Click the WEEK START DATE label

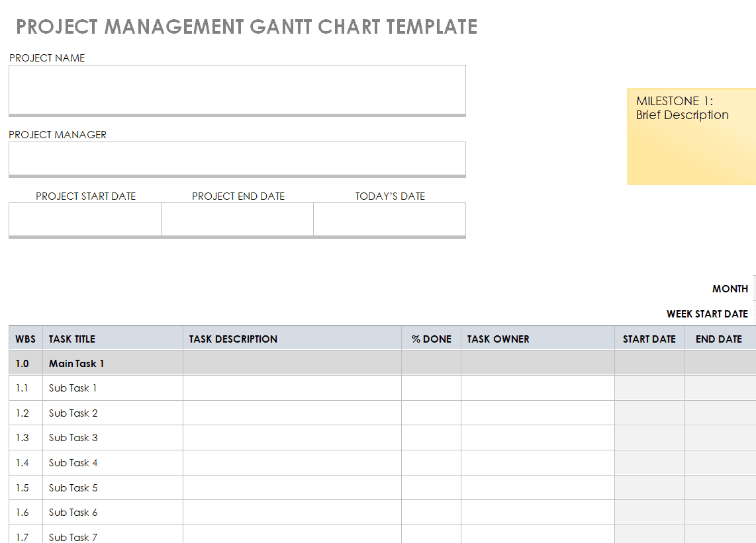click(707, 313)
